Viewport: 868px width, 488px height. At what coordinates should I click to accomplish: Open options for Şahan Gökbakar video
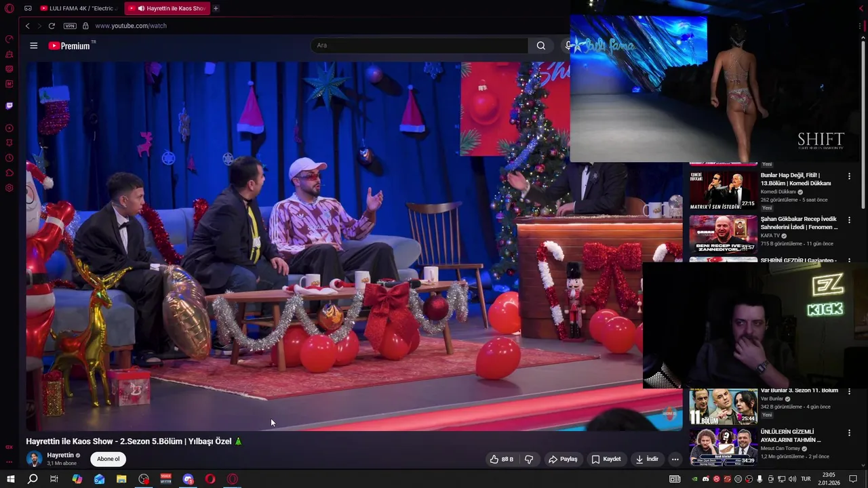coord(849,220)
